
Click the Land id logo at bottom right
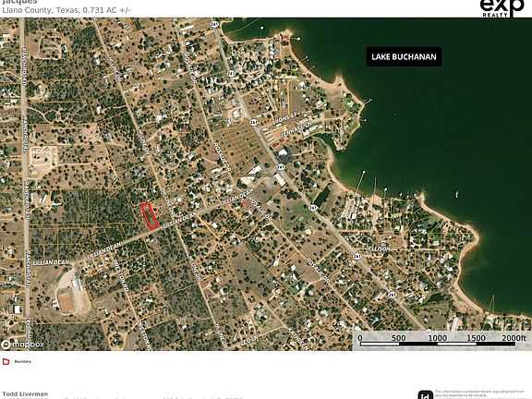pos(426,395)
